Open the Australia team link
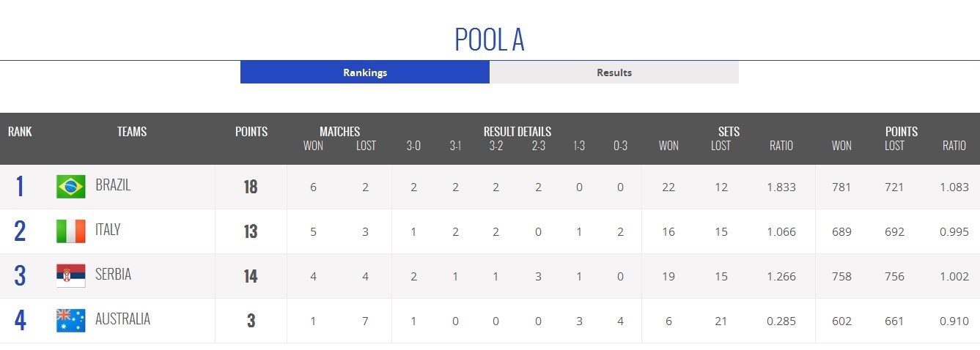 (122, 319)
